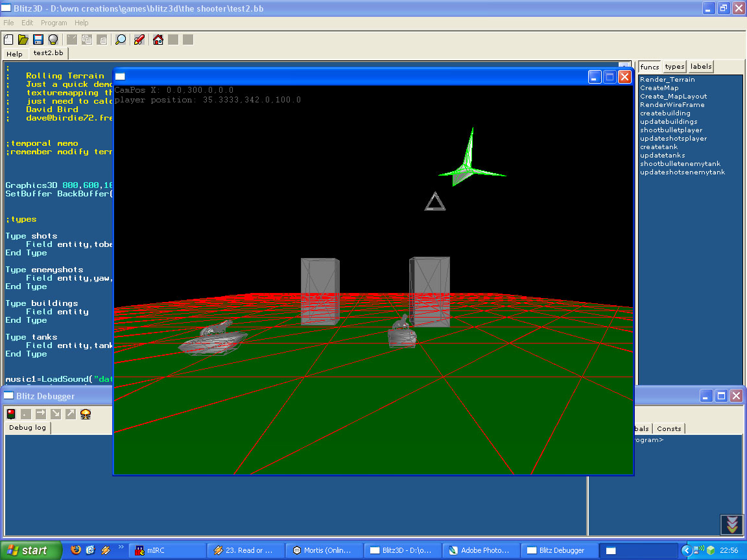Expand hidden system tray icons arrow
The height and width of the screenshot is (560, 747).
(x=687, y=550)
